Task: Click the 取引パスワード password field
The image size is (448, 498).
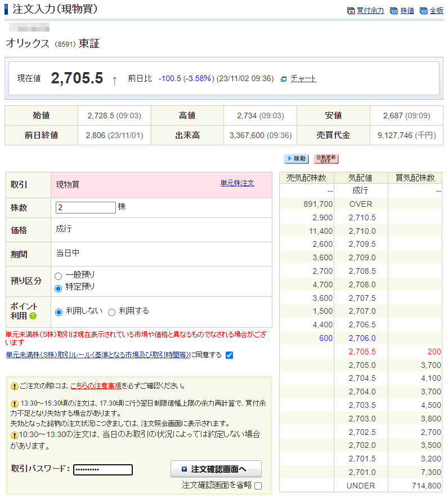Action: 103,470
